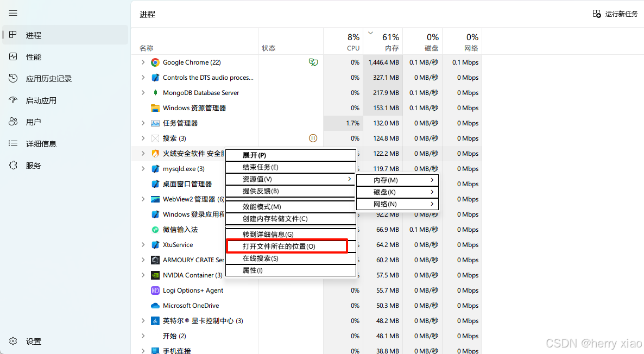Image resolution: width=644 pixels, height=354 pixels.
Task: Click the 1.7% CPU value
Action: [x=353, y=123]
